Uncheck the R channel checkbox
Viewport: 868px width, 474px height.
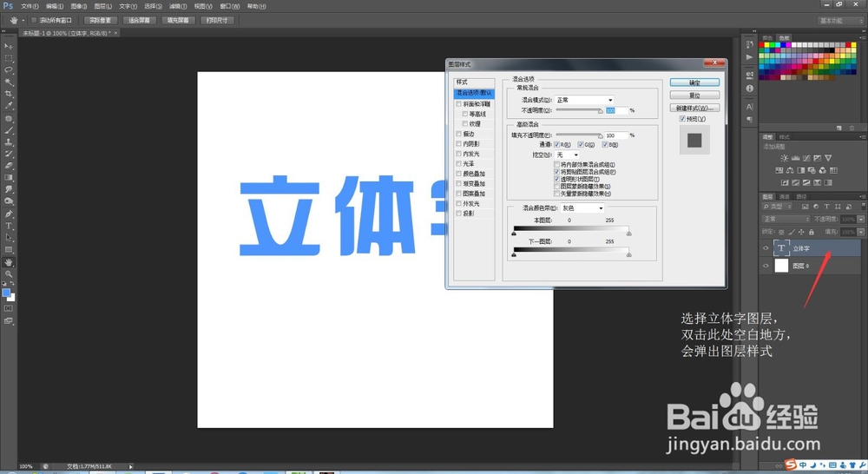pyautogui.click(x=557, y=144)
